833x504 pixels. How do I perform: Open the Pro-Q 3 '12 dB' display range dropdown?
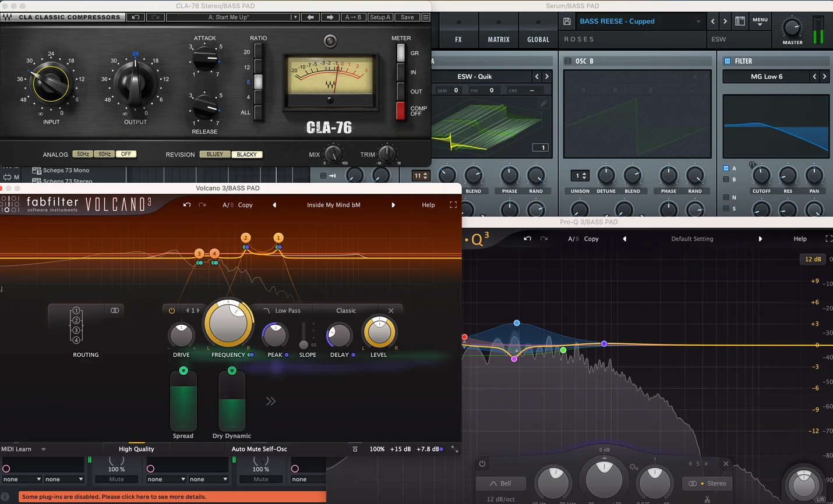coord(813,259)
